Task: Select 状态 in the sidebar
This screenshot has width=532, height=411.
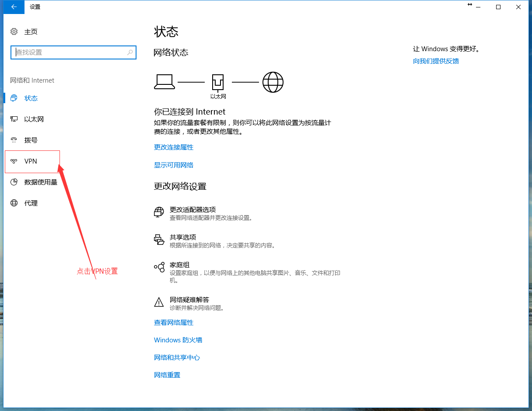Action: (x=31, y=98)
